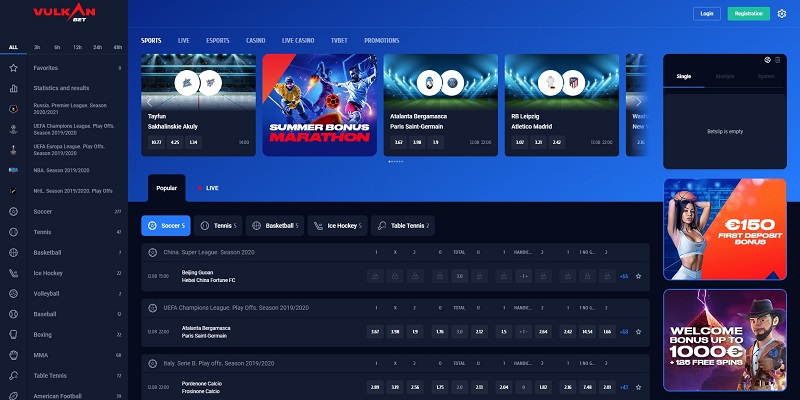This screenshot has width=800, height=400.
Task: Open the SPORTS navigation tab
Action: tap(151, 40)
